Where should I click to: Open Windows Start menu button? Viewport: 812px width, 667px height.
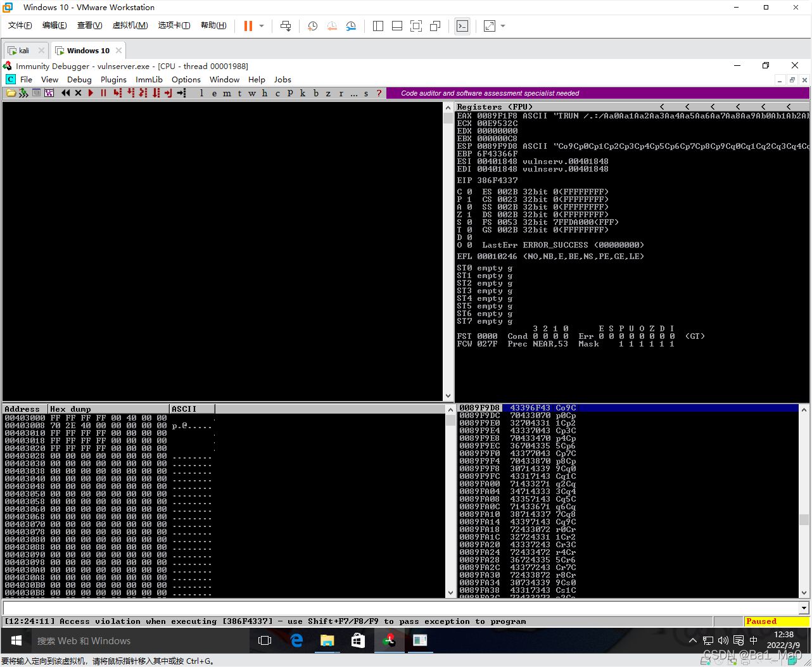[x=16, y=641]
